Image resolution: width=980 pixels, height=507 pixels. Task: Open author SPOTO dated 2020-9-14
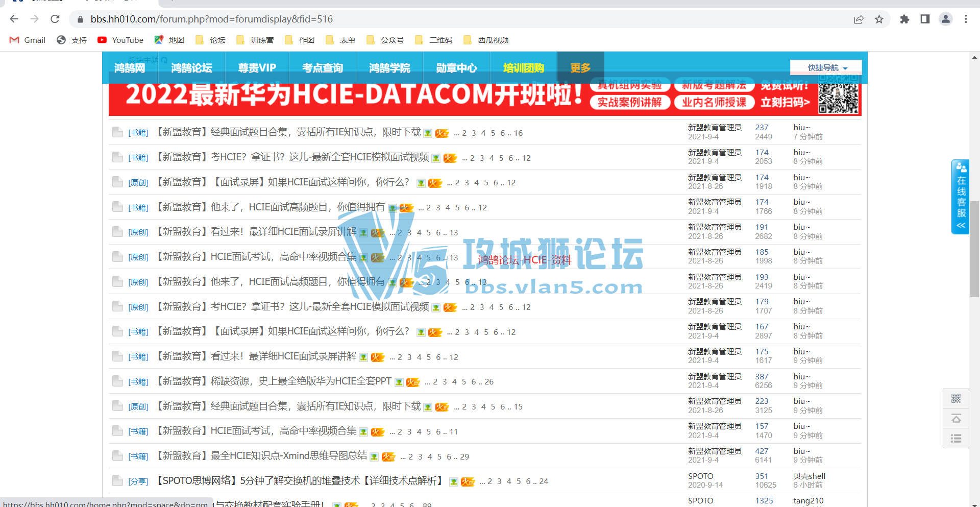click(x=700, y=476)
